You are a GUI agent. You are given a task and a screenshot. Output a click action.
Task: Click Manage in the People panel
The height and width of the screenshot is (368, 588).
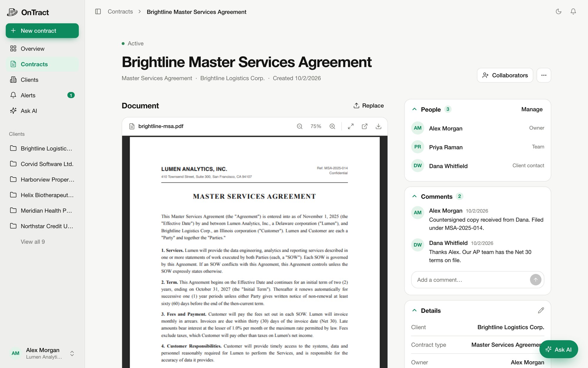(532, 109)
